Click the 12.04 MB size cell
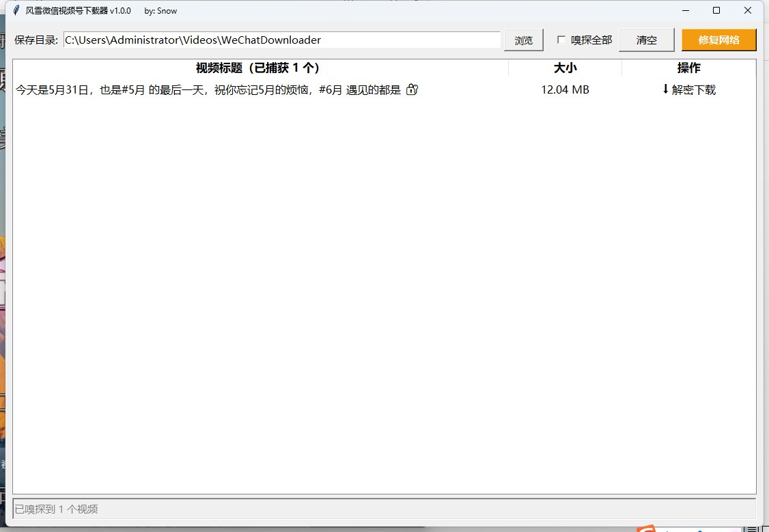Image resolution: width=769 pixels, height=532 pixels. click(565, 89)
